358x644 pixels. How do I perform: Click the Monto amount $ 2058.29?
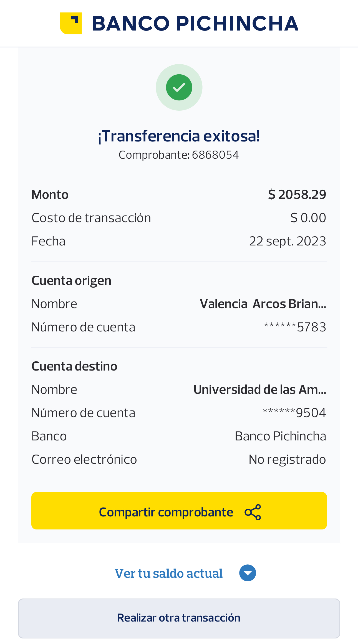click(x=297, y=194)
